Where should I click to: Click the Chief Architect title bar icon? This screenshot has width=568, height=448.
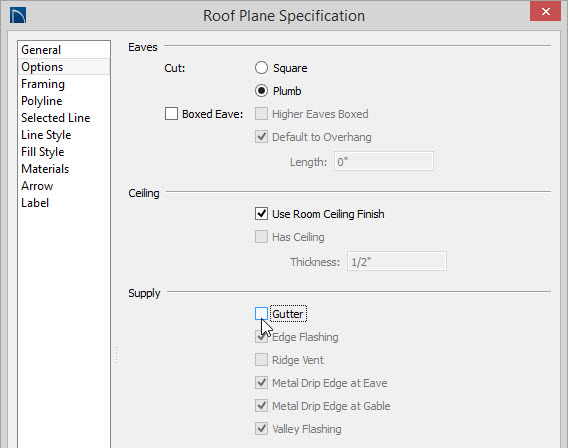click(x=18, y=16)
